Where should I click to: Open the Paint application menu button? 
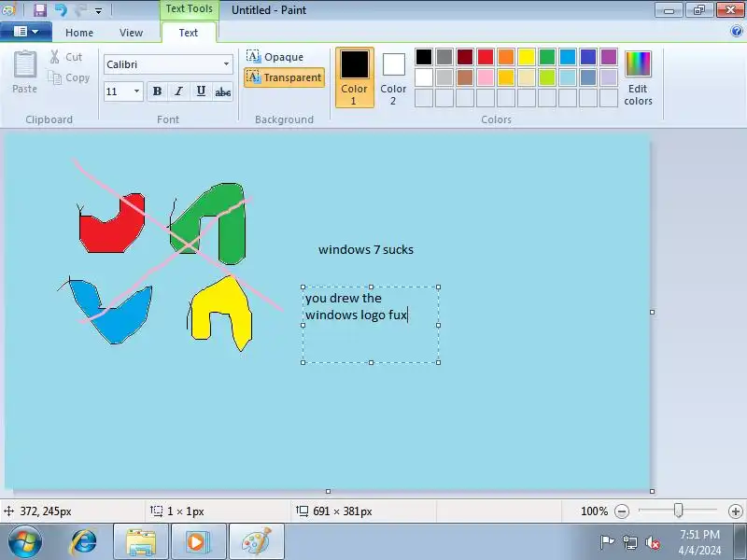[x=26, y=32]
